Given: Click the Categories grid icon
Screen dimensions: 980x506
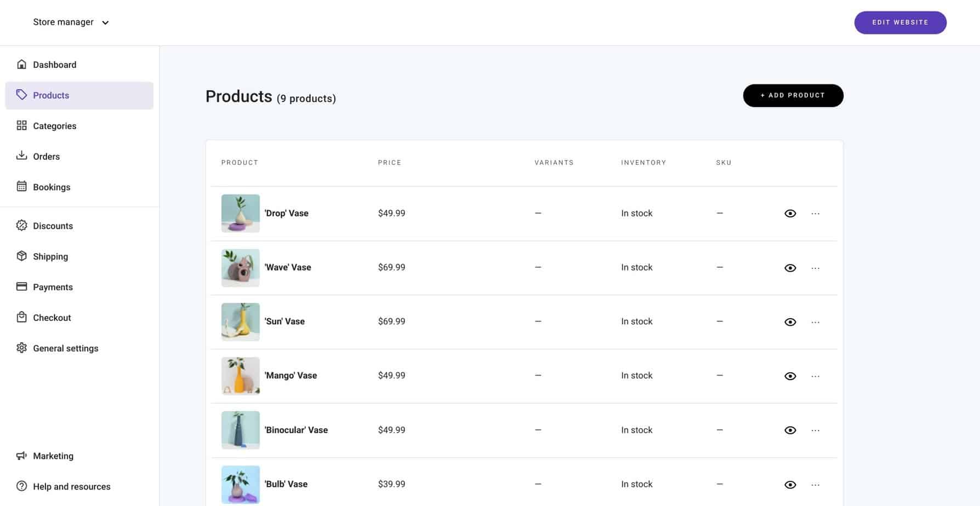Looking at the screenshot, I should click(21, 126).
